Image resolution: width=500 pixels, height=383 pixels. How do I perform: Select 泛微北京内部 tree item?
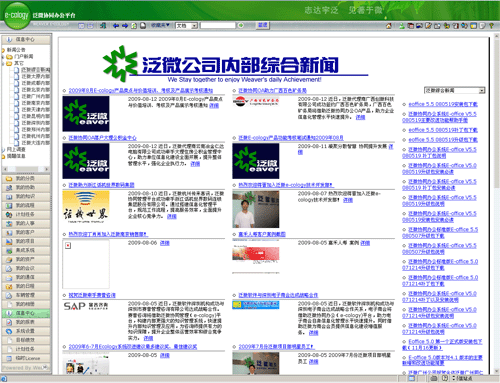click(x=36, y=90)
